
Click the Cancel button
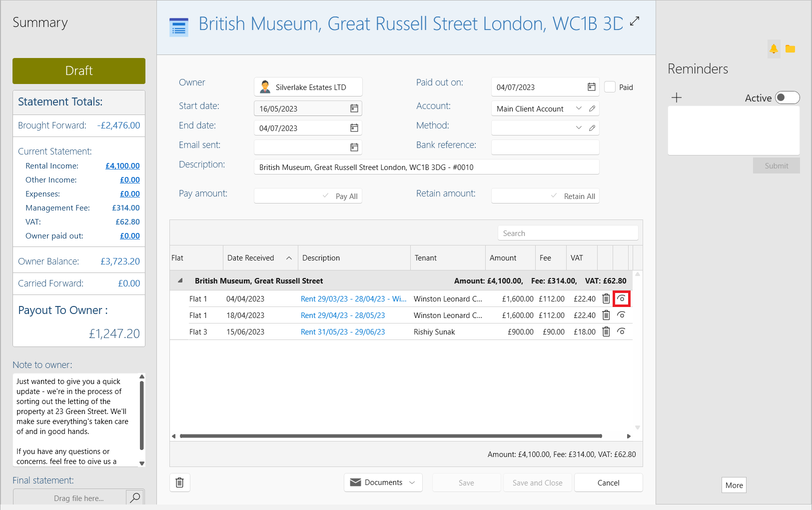click(608, 482)
